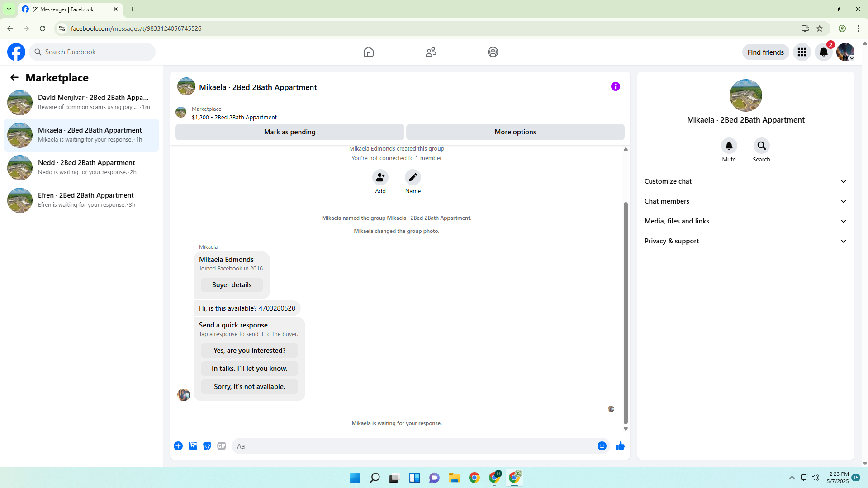The height and width of the screenshot is (488, 868).
Task: Add people to the group chat
Action: (x=380, y=177)
